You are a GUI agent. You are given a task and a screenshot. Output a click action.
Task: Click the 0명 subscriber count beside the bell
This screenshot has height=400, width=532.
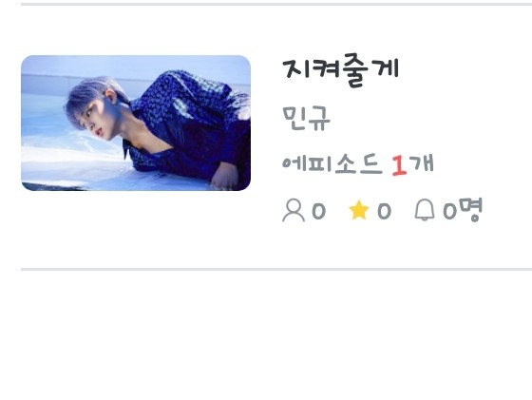[x=463, y=210]
